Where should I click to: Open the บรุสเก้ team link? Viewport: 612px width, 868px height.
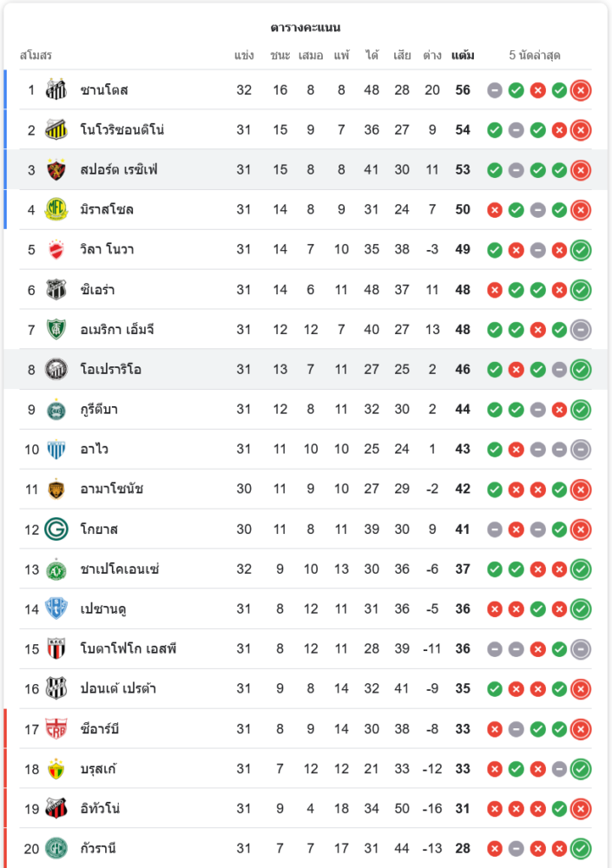[x=100, y=768]
